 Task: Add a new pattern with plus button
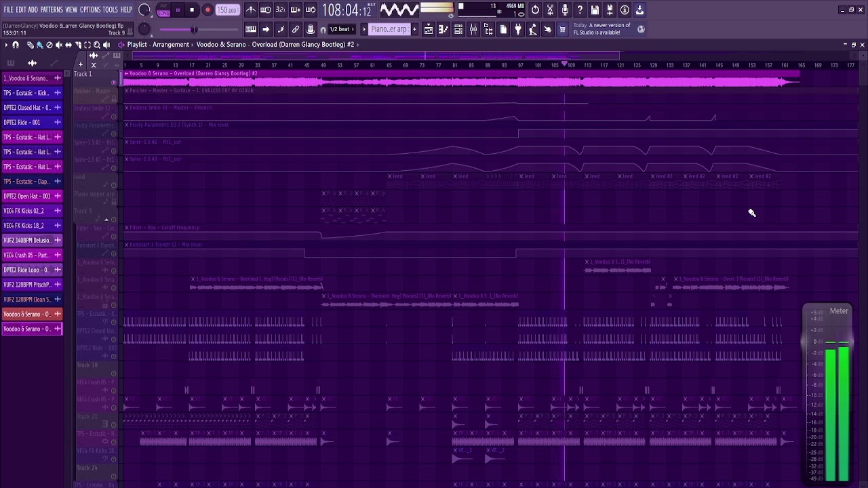point(414,29)
